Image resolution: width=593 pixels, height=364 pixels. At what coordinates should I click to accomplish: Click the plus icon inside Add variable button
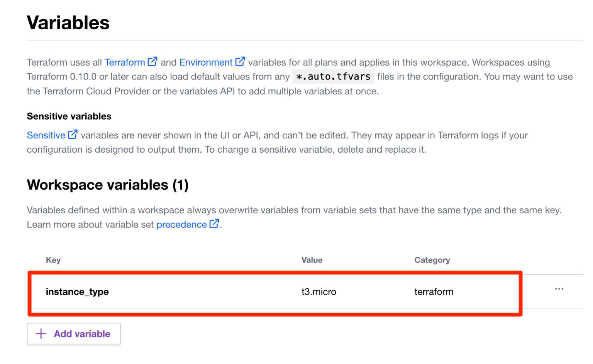click(41, 334)
